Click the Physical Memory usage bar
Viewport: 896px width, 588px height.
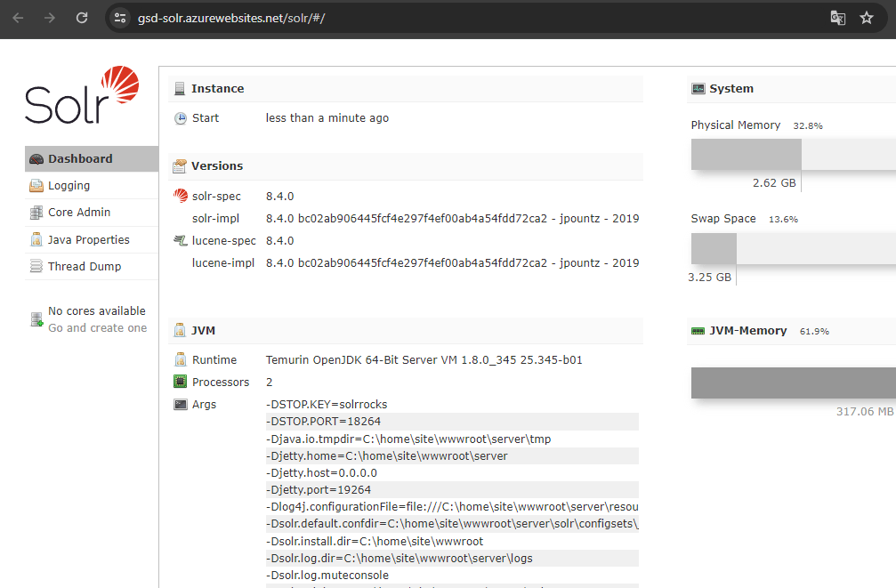pos(792,155)
